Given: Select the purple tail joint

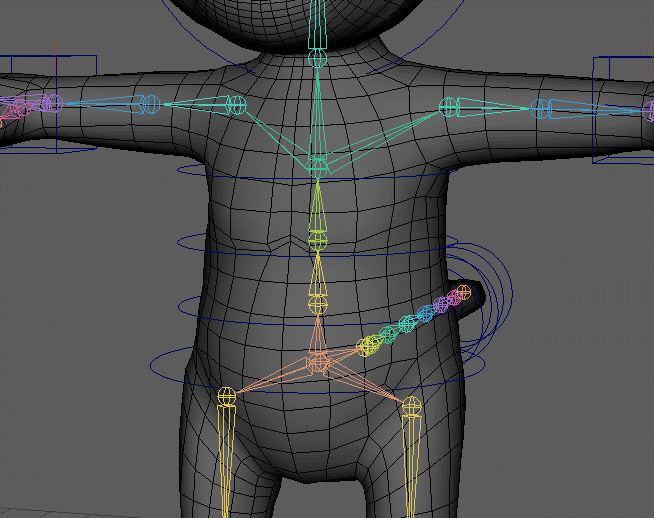Looking at the screenshot, I should click(x=440, y=304).
